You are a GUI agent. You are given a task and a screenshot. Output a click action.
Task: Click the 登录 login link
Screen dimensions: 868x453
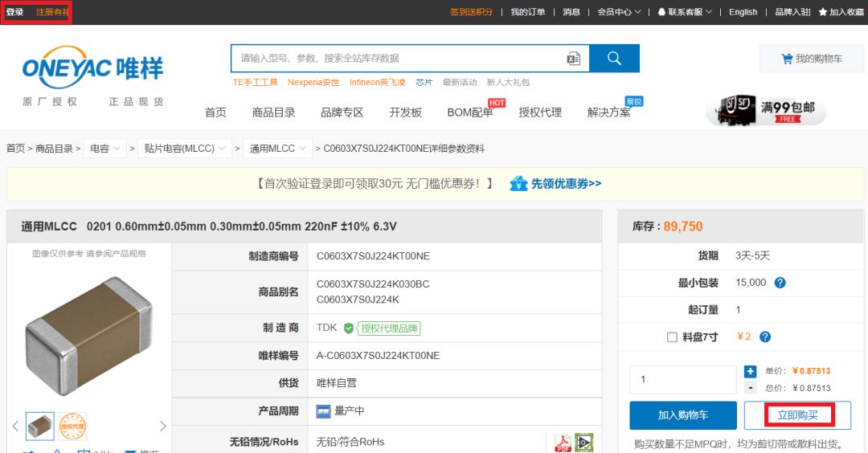[x=14, y=11]
